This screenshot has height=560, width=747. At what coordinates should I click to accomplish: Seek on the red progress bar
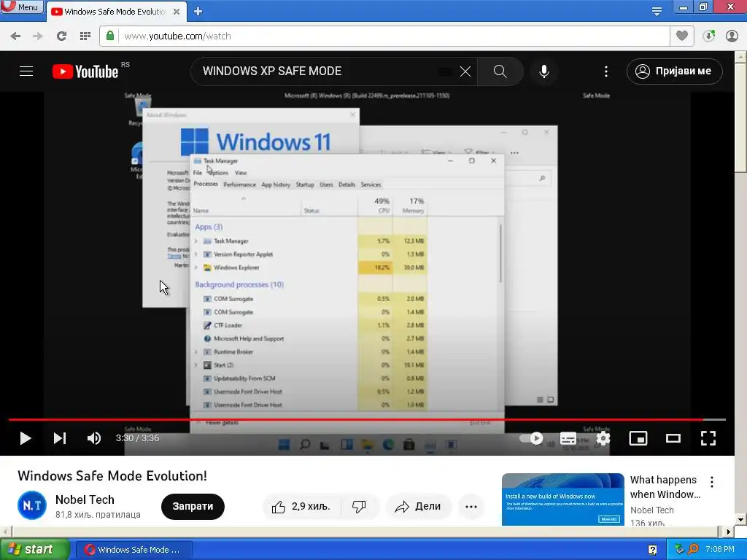[367, 419]
